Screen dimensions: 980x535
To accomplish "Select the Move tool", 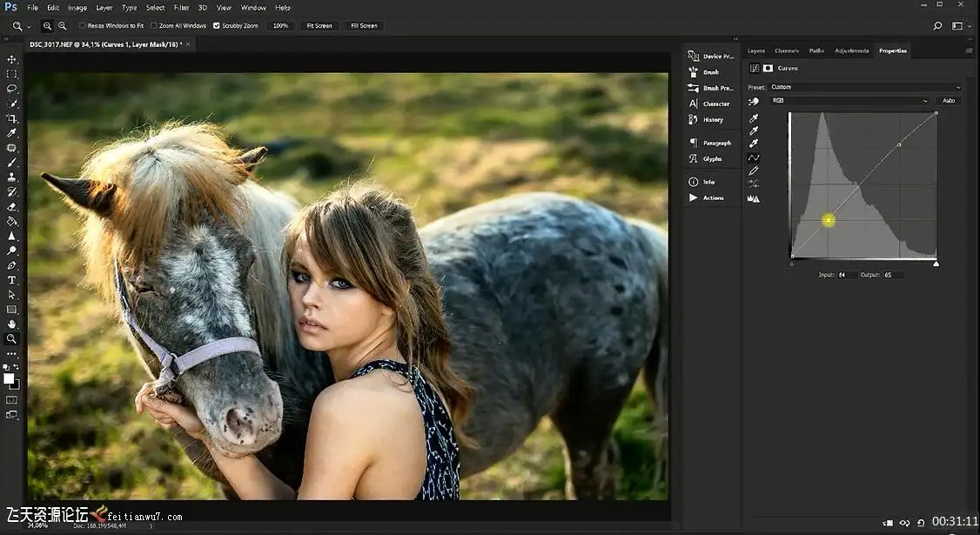I will pyautogui.click(x=12, y=59).
